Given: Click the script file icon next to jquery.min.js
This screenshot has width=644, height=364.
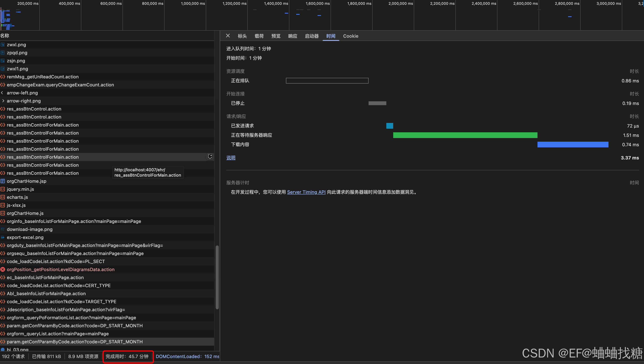Looking at the screenshot, I should coord(3,189).
